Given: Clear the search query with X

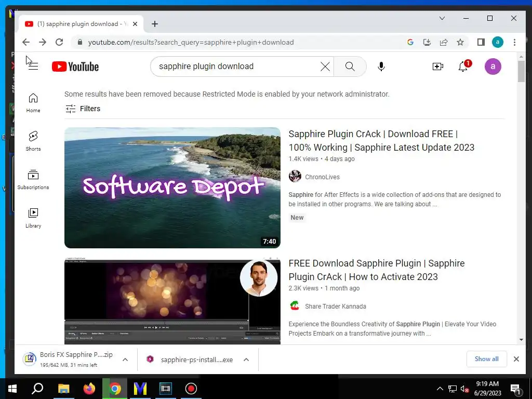Looking at the screenshot, I should click(325, 66).
